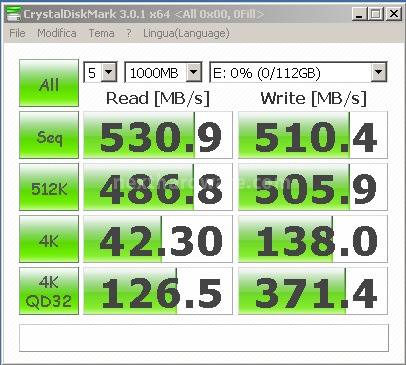This screenshot has width=406, height=365.
Task: Run the 512K test
Action: pos(49,187)
